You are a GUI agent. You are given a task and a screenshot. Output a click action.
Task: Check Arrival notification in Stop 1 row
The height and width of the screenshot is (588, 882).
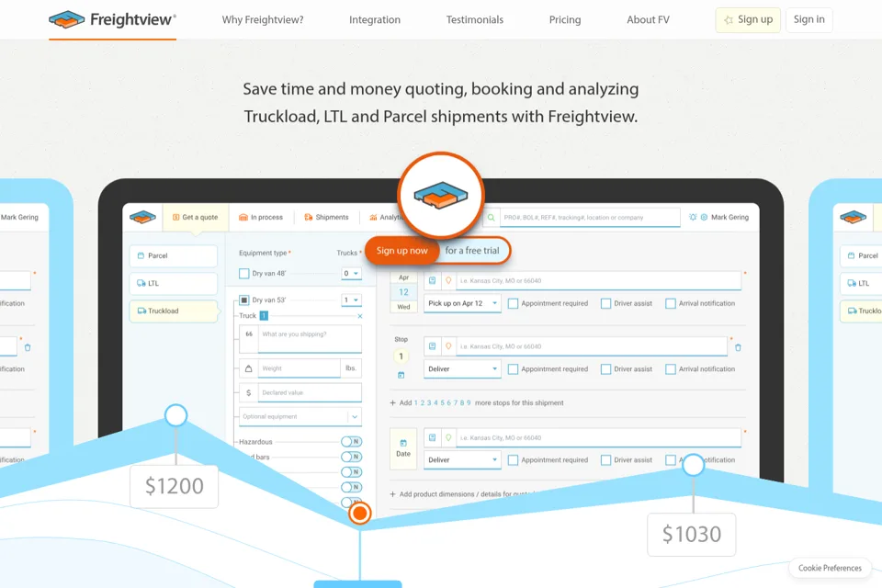671,369
